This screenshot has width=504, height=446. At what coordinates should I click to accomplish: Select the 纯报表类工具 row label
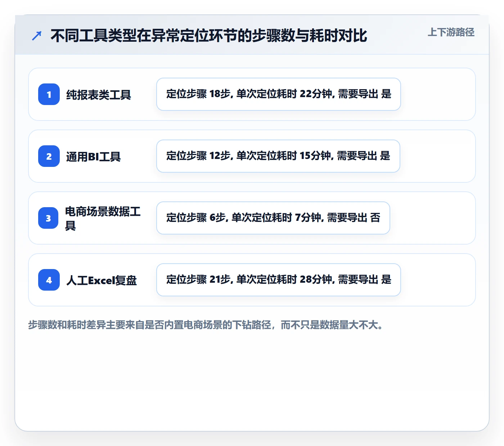(99, 95)
